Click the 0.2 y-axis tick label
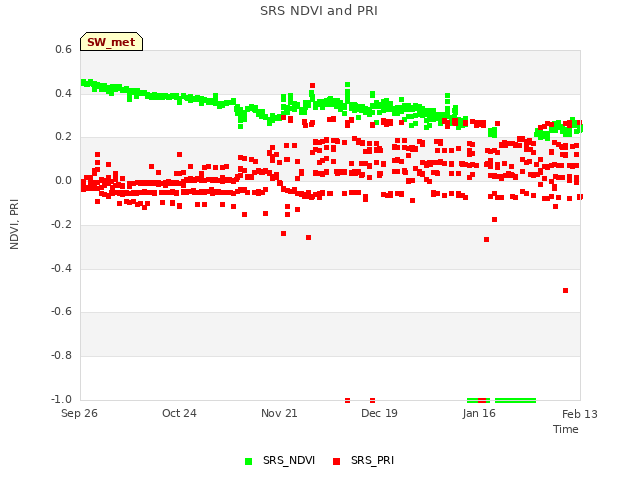Viewport: 640px width, 480px height. point(63,136)
